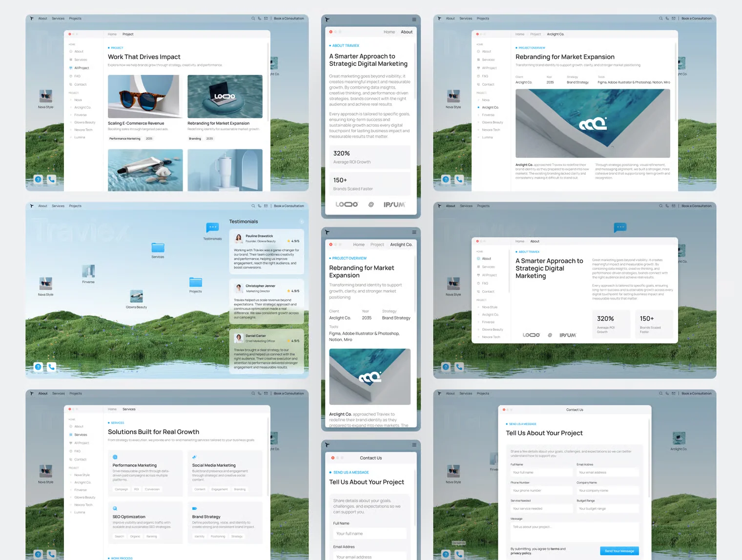Click the phone dock button in desktop Contact Us screen
The width and height of the screenshot is (742, 560).
coord(459,554)
